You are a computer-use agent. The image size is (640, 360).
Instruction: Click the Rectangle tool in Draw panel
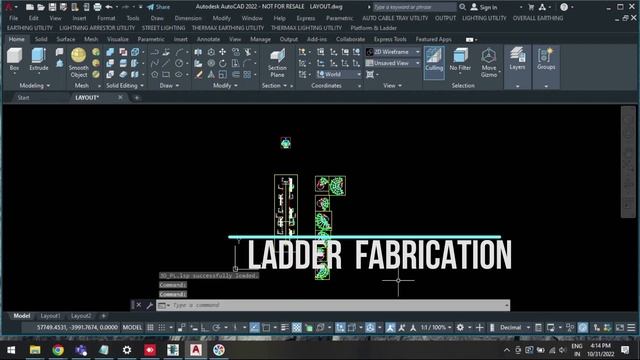click(166, 75)
